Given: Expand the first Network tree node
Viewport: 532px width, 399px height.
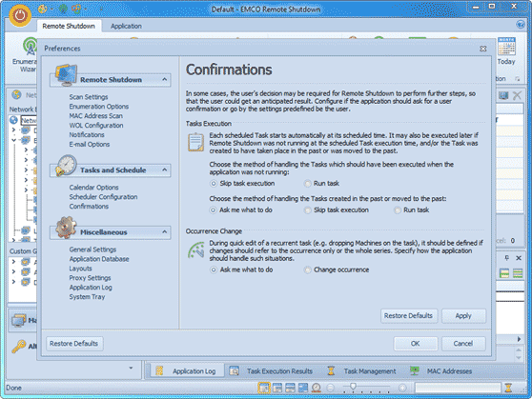Looking at the screenshot, I should pos(13,130).
